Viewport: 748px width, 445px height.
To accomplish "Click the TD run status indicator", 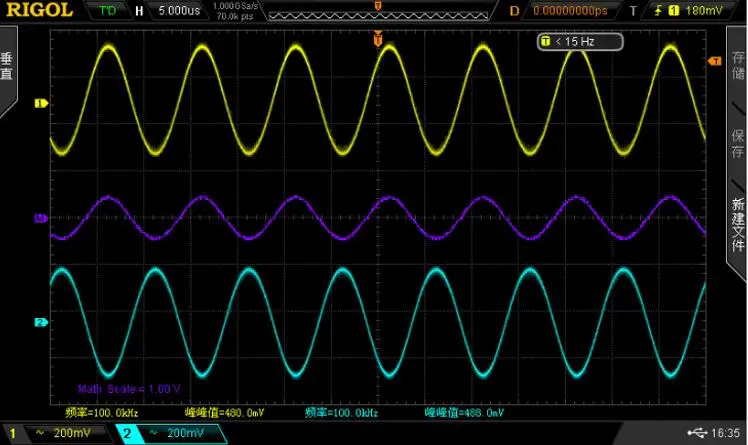I will [106, 11].
